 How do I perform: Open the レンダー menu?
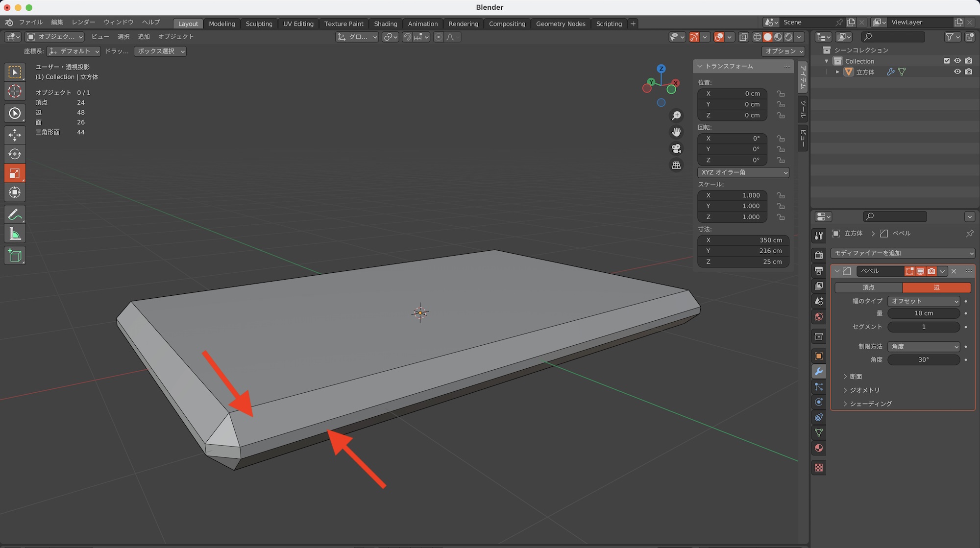[x=83, y=22]
